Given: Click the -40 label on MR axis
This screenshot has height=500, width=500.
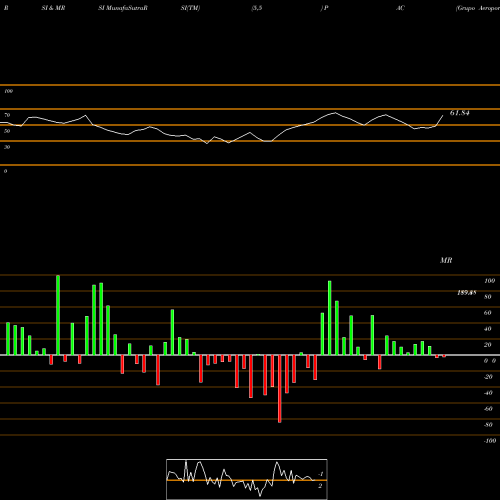Looking at the screenshot, I should 488,393.
